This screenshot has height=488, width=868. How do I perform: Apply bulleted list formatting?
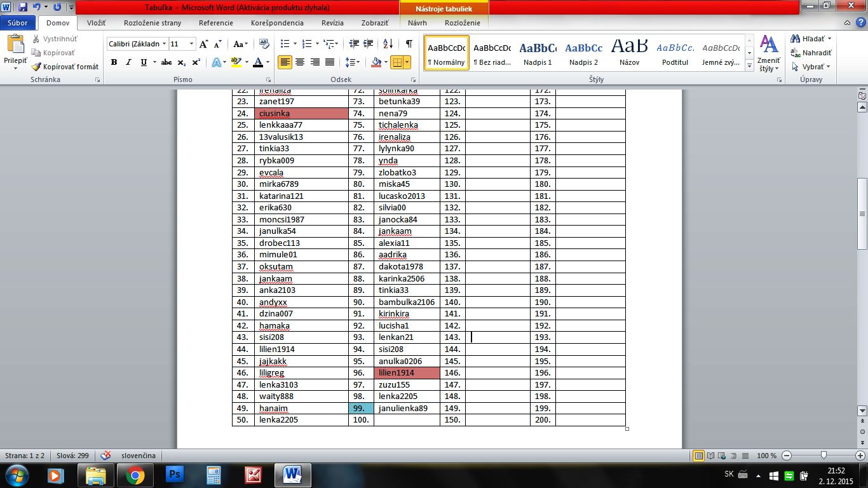tap(285, 44)
